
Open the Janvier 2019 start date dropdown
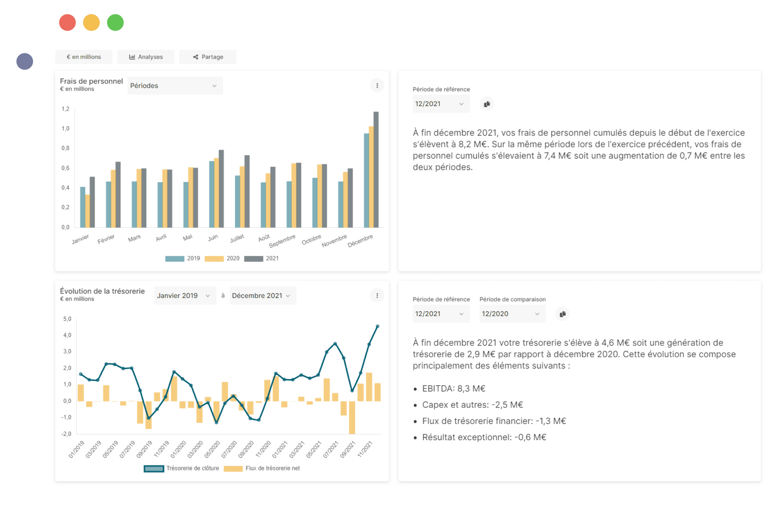185,296
